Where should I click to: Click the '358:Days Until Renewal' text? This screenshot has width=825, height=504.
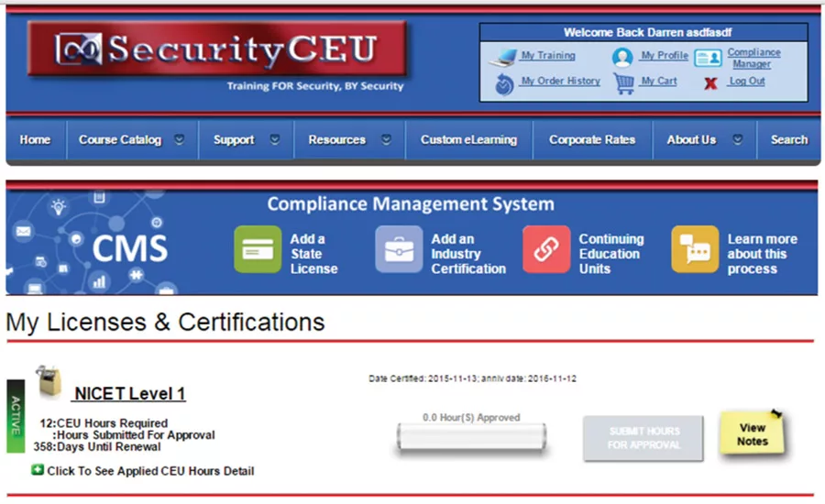97,446
